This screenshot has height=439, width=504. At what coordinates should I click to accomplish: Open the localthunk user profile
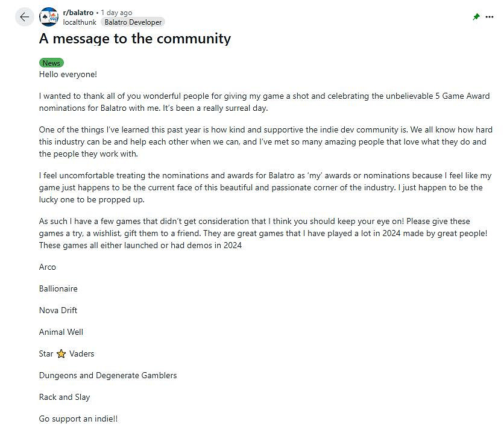(x=80, y=22)
